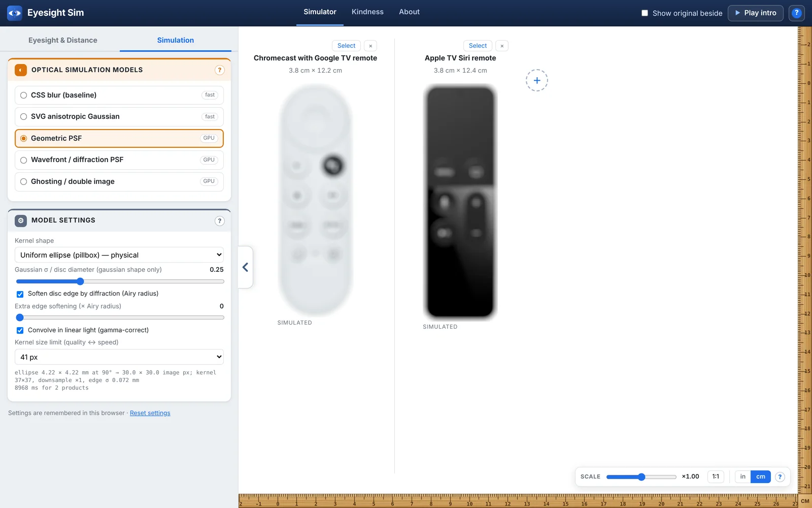
Task: Toggle Show original beside checkbox
Action: (x=645, y=13)
